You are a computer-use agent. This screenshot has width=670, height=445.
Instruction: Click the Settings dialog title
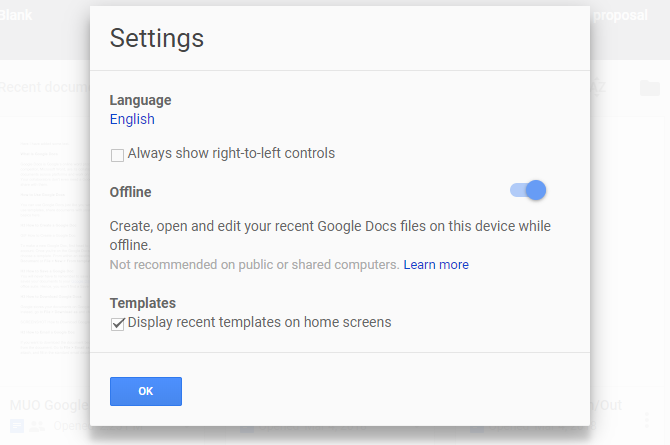156,38
